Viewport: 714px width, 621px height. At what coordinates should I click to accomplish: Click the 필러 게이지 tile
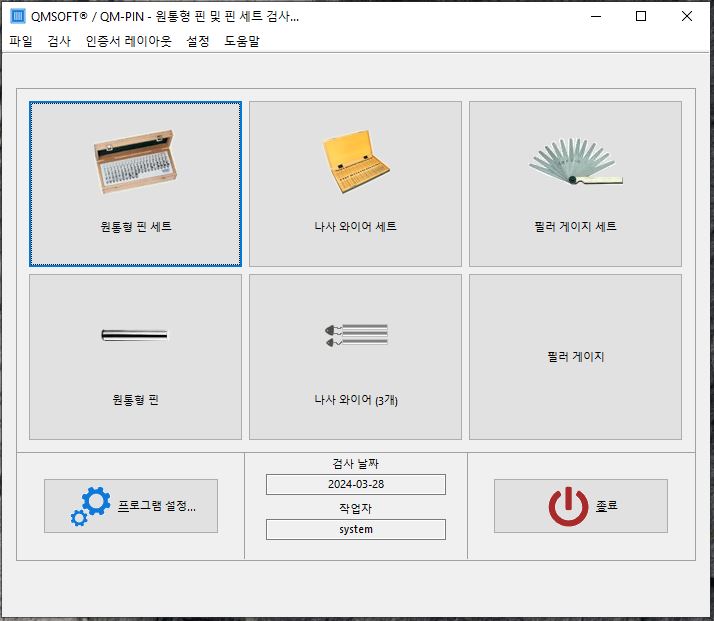[x=575, y=357]
